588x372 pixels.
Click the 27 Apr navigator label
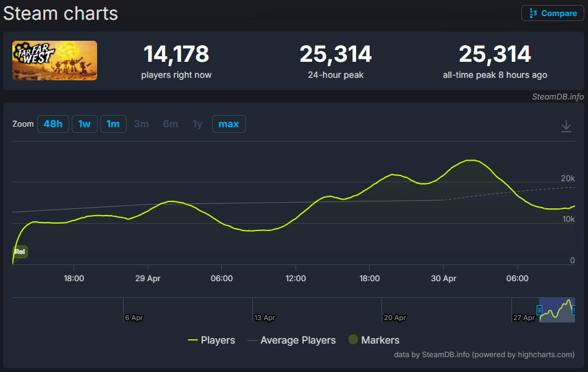524,318
